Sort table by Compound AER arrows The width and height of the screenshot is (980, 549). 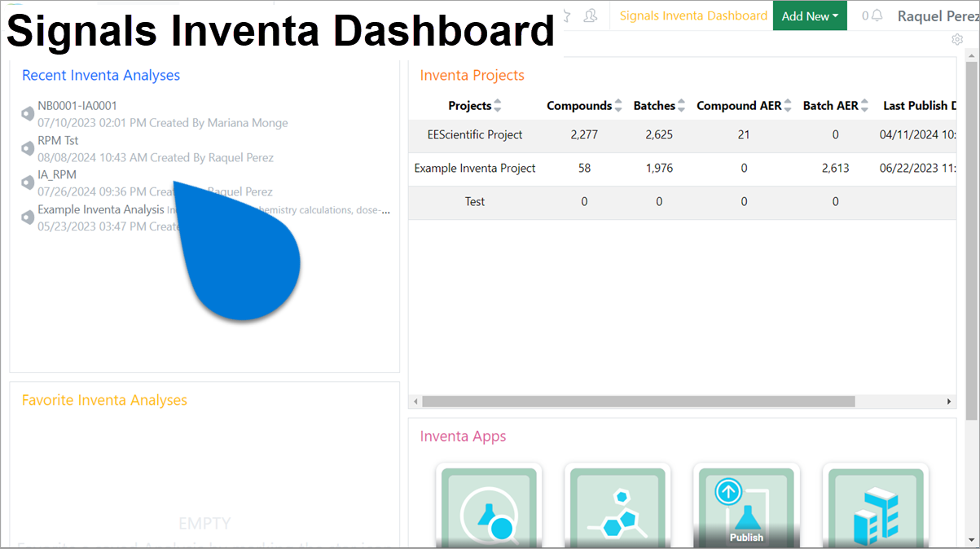pyautogui.click(x=788, y=106)
